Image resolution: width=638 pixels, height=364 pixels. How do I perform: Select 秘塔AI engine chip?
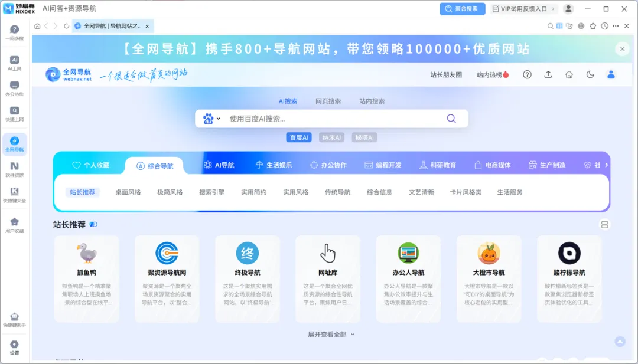(364, 137)
